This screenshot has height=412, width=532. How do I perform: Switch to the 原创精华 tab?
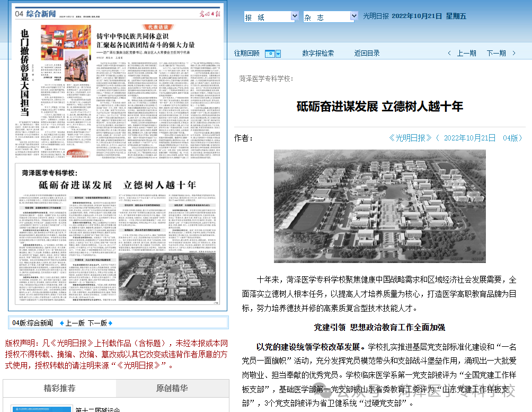pos(172,388)
